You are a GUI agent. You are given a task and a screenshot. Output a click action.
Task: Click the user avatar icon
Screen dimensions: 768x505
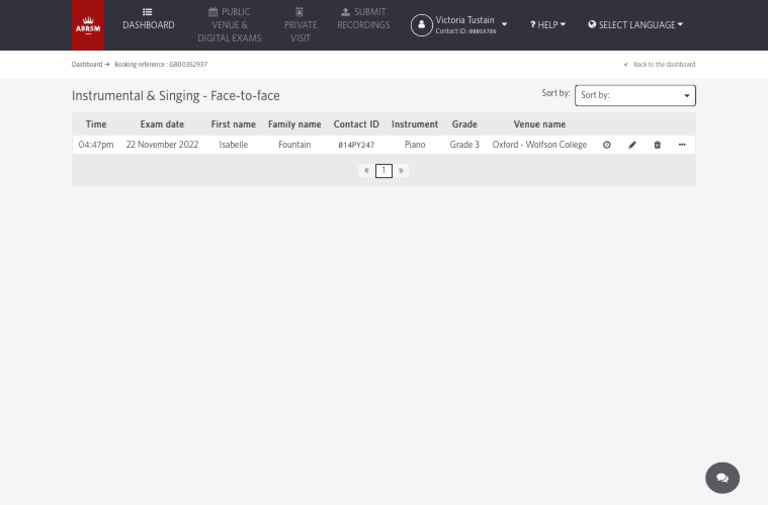(x=421, y=25)
